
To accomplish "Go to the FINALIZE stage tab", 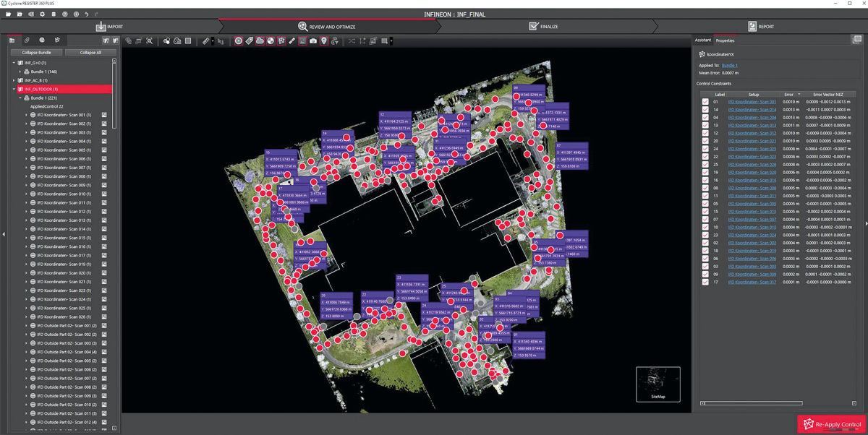I will click(x=543, y=27).
